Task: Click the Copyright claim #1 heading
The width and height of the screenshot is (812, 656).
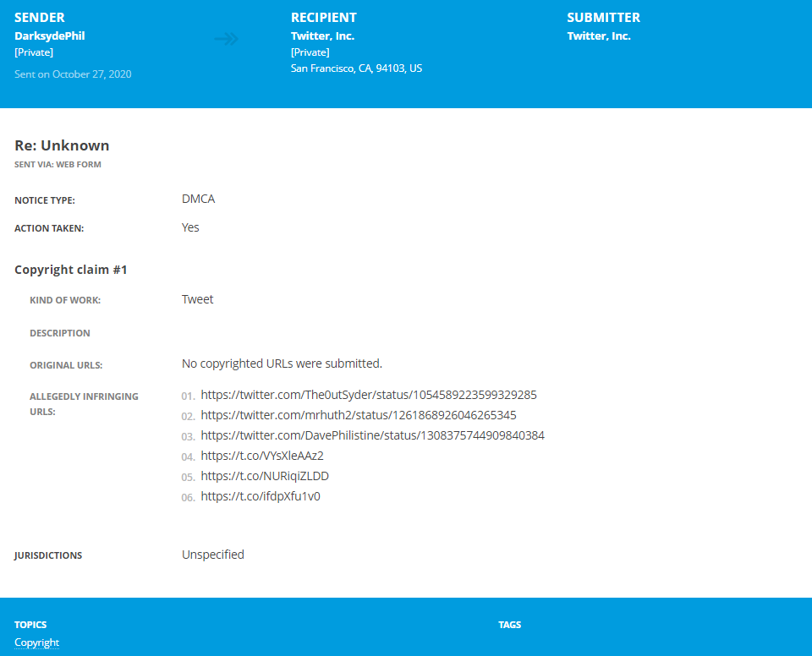Action: (70, 270)
